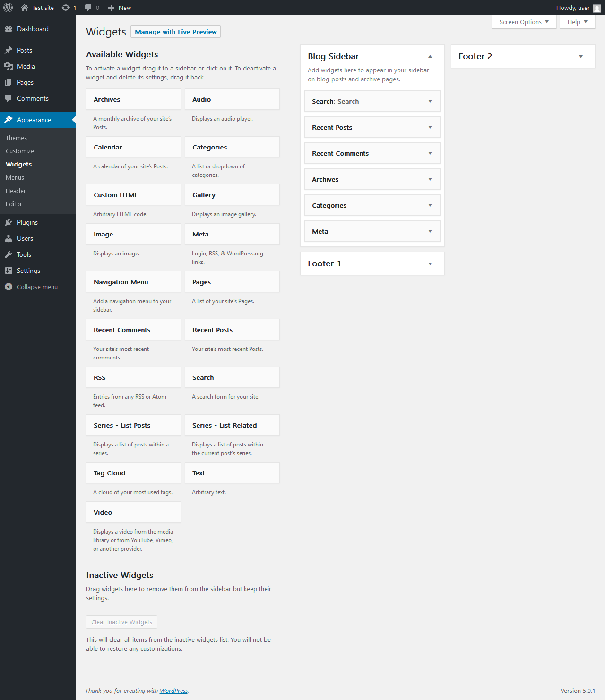Select the Audio available widget
This screenshot has width=605, height=700.
232,99
